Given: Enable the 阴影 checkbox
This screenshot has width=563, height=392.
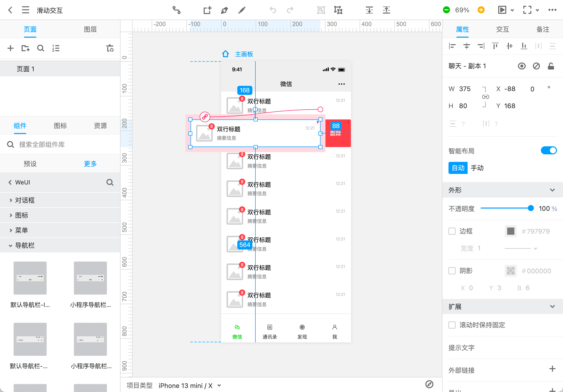Looking at the screenshot, I should click(452, 271).
